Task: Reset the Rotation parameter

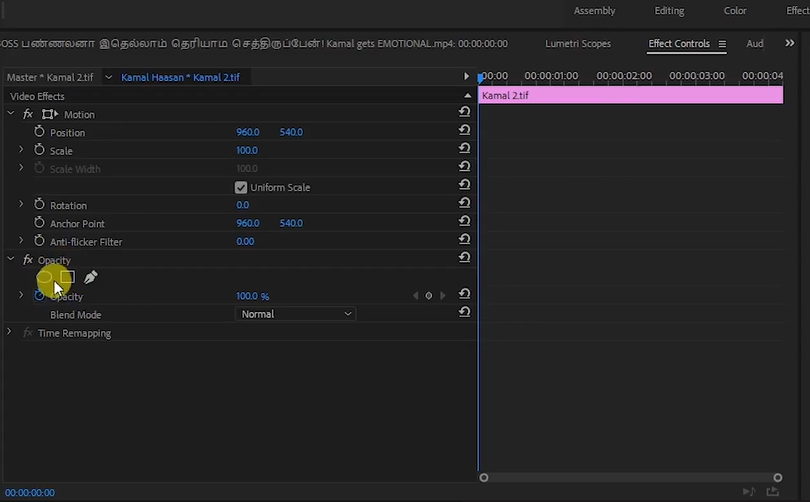Action: point(464,202)
